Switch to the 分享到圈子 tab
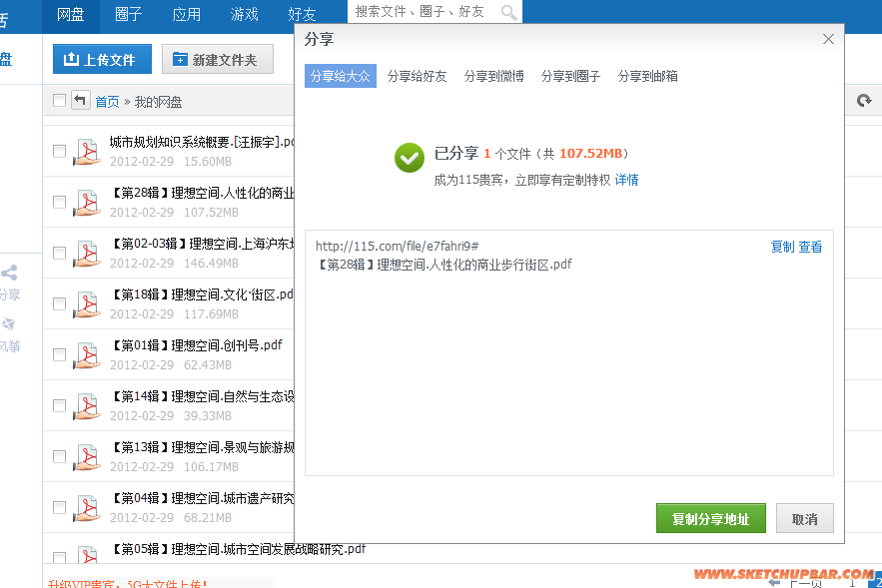 click(x=570, y=76)
